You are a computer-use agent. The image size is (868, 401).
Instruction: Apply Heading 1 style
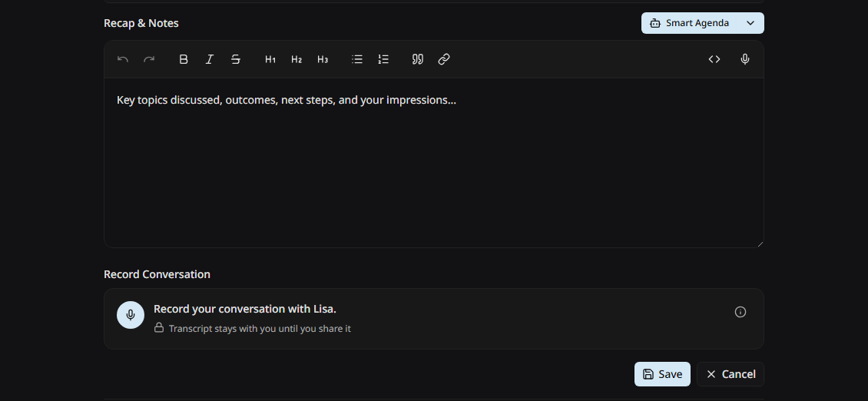point(270,59)
